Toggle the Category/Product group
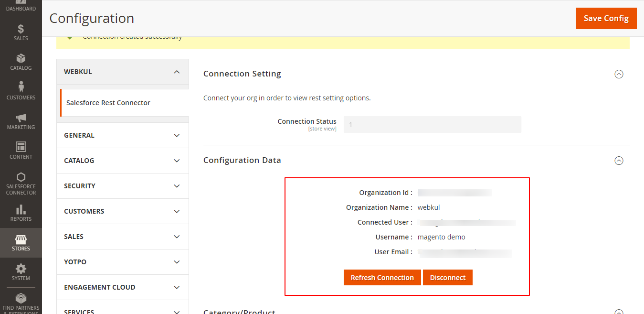The width and height of the screenshot is (644, 314). tap(619, 312)
